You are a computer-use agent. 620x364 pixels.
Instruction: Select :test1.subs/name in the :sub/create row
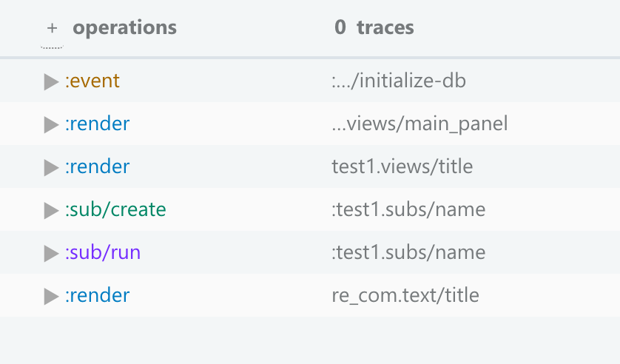[x=408, y=209]
